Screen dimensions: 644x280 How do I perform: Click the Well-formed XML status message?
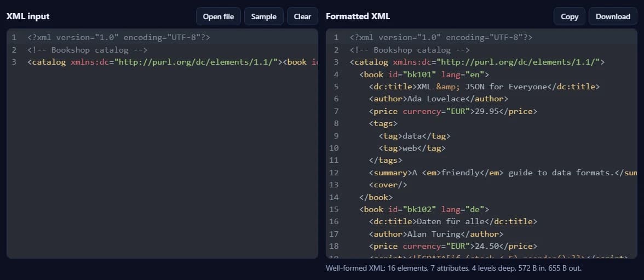click(x=453, y=268)
